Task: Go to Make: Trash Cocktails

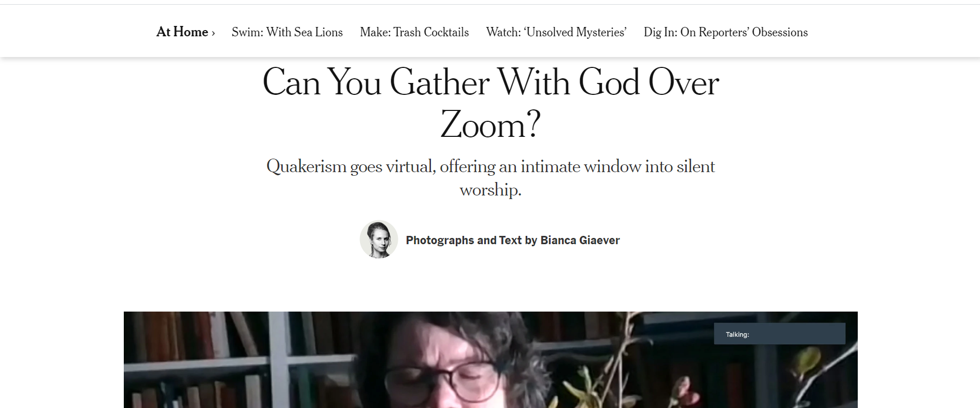Action: click(414, 32)
